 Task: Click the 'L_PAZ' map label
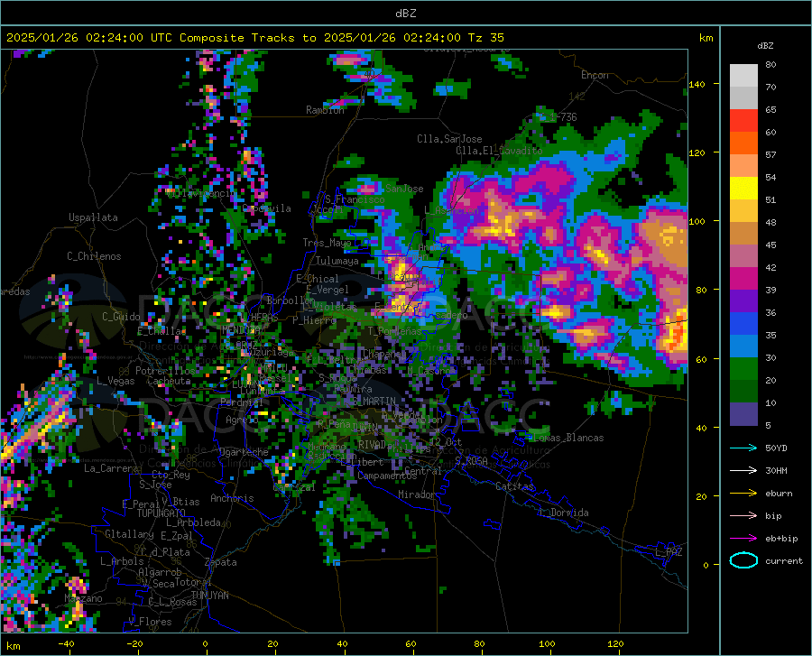[x=669, y=552]
